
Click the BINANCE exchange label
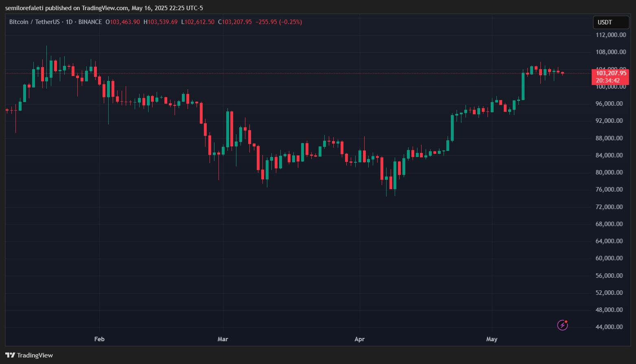90,22
